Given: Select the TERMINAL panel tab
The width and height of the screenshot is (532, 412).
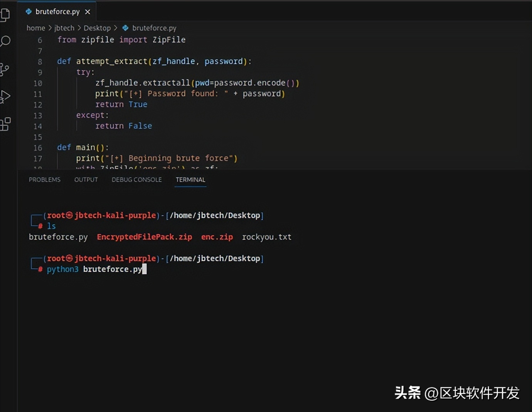Looking at the screenshot, I should (x=190, y=180).
